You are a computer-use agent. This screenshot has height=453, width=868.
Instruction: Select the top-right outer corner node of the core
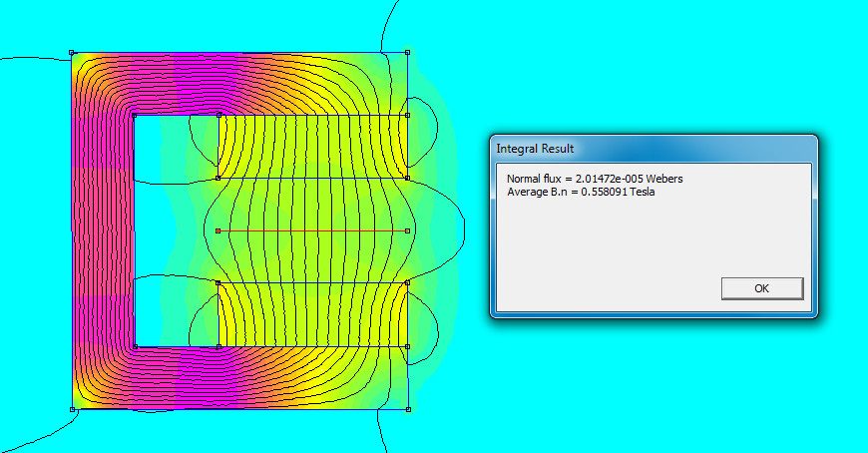[408, 53]
